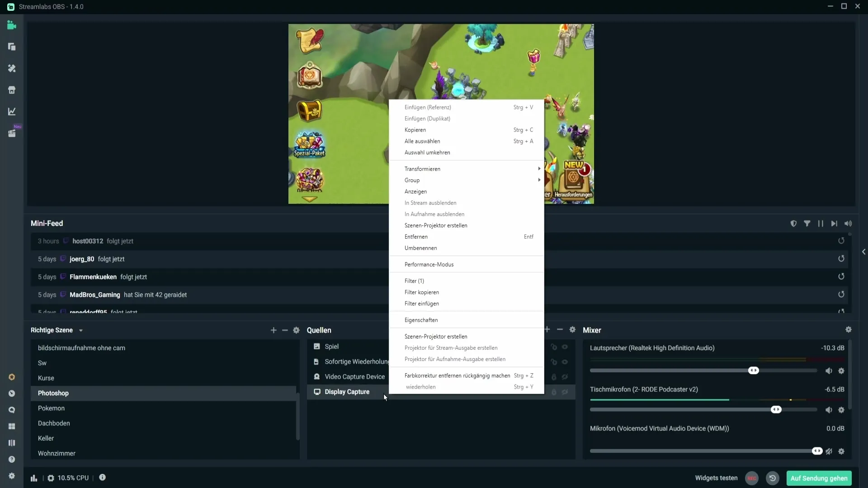Click the Mini-Feed shield safe mode icon

click(793, 224)
